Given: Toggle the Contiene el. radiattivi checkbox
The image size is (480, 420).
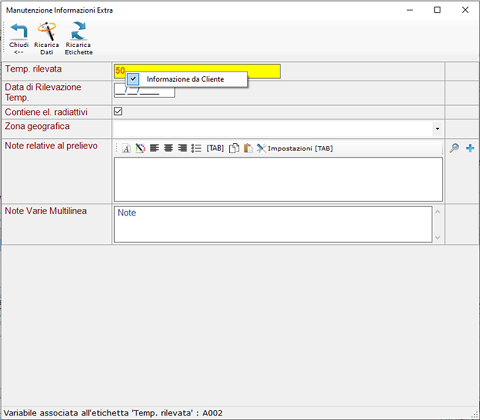Looking at the screenshot, I should click(x=118, y=111).
